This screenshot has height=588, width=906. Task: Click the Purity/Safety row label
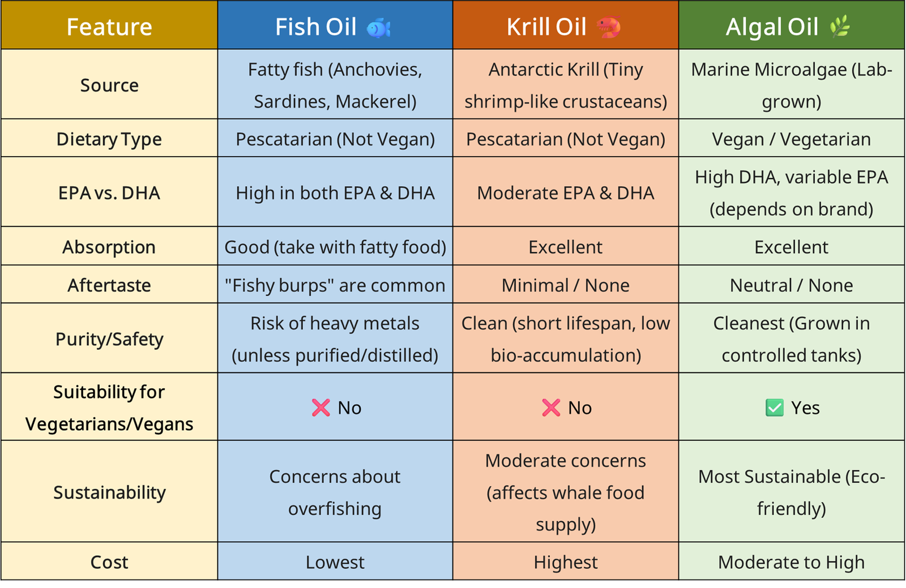109,339
